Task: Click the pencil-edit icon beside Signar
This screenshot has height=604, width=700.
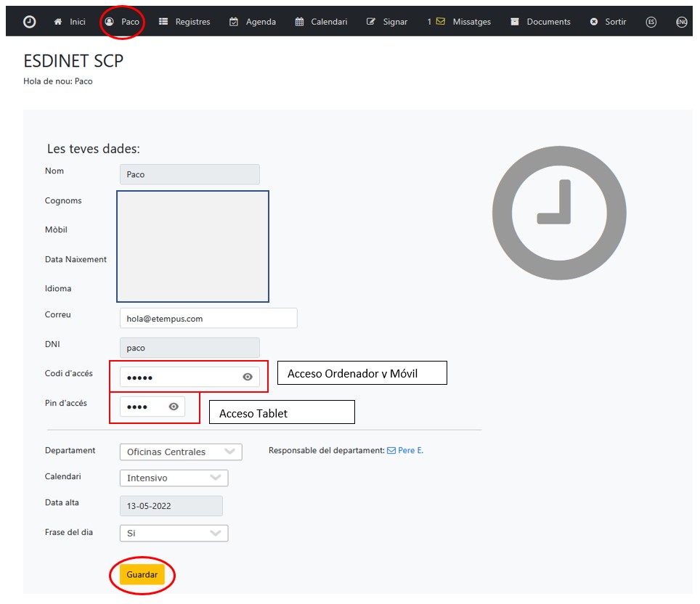Action: 370,22
